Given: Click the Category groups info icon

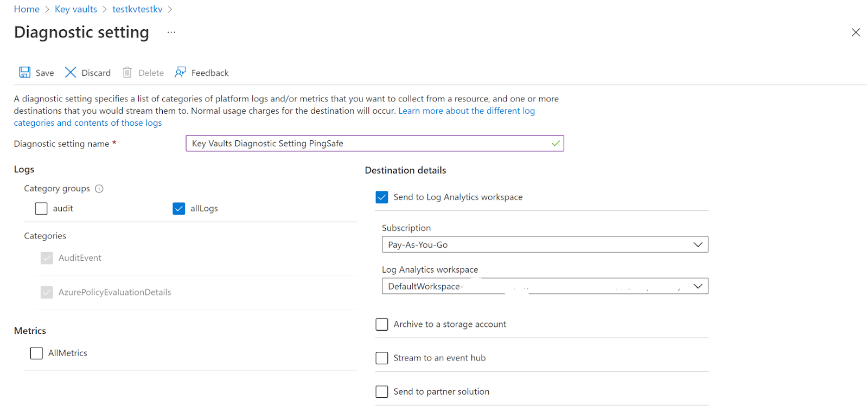Looking at the screenshot, I should pos(99,189).
